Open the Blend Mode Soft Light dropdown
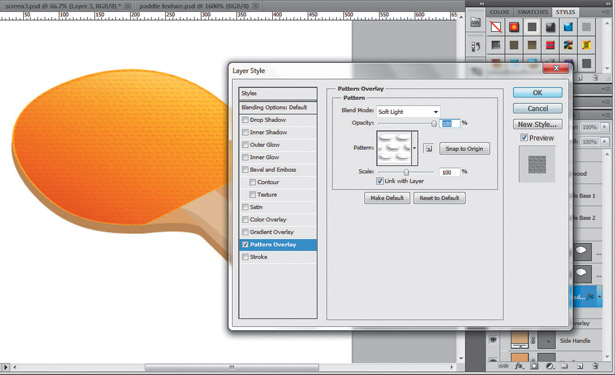 coord(408,112)
